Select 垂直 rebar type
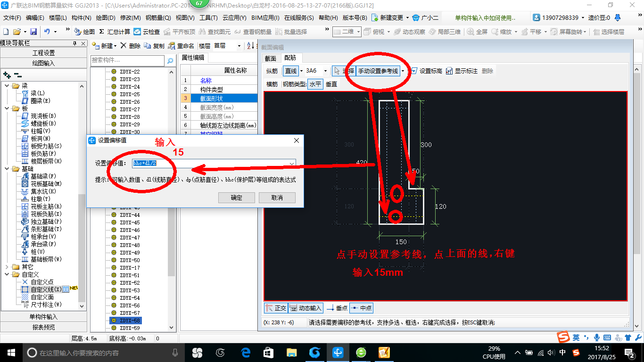The height and width of the screenshot is (362, 644). point(331,84)
